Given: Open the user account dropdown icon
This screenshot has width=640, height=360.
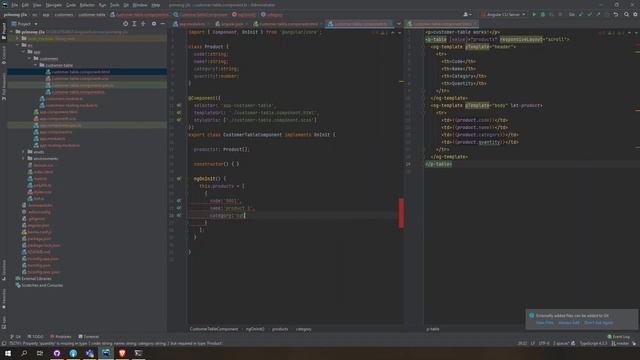Looking at the screenshot, I should tap(467, 14).
